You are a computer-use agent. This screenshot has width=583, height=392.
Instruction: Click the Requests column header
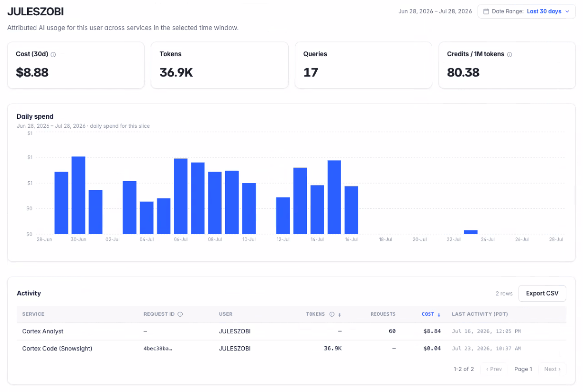coord(383,314)
